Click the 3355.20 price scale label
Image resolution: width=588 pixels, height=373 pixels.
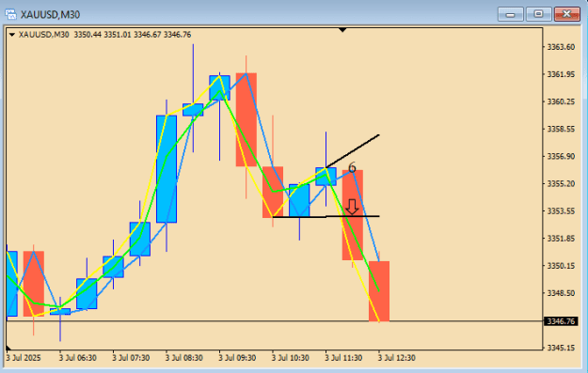click(561, 183)
